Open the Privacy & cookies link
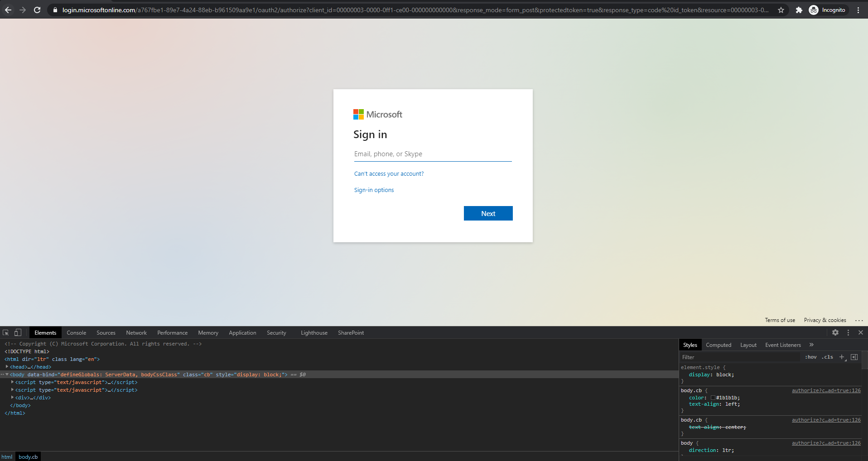Viewport: 868px width, 461px height. click(x=825, y=320)
